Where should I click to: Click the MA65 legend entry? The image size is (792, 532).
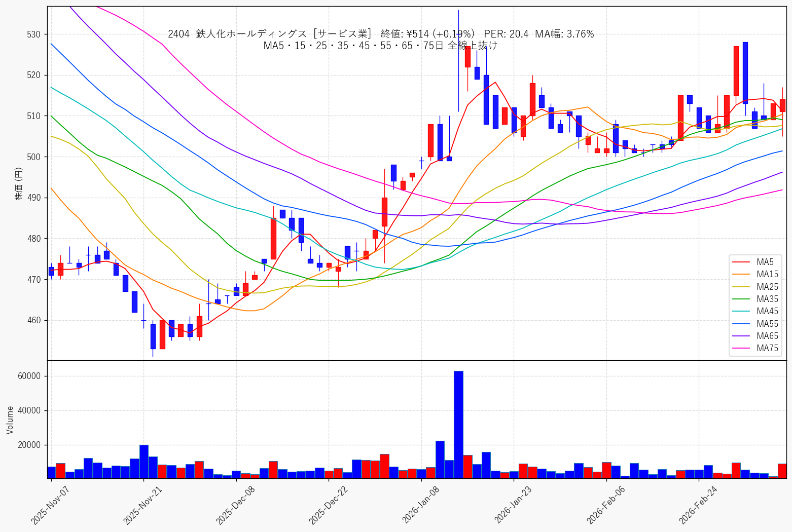click(x=755, y=336)
